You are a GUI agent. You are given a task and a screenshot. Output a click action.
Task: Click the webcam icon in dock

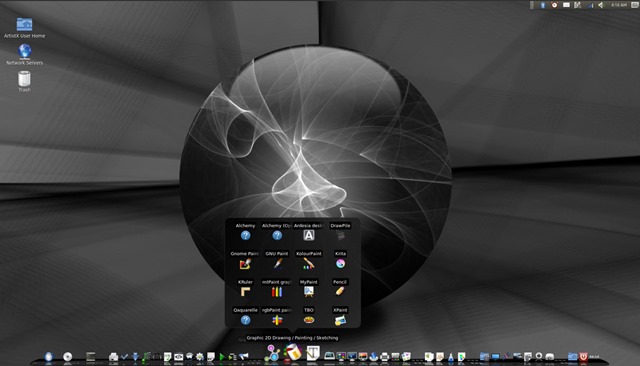coord(539,357)
